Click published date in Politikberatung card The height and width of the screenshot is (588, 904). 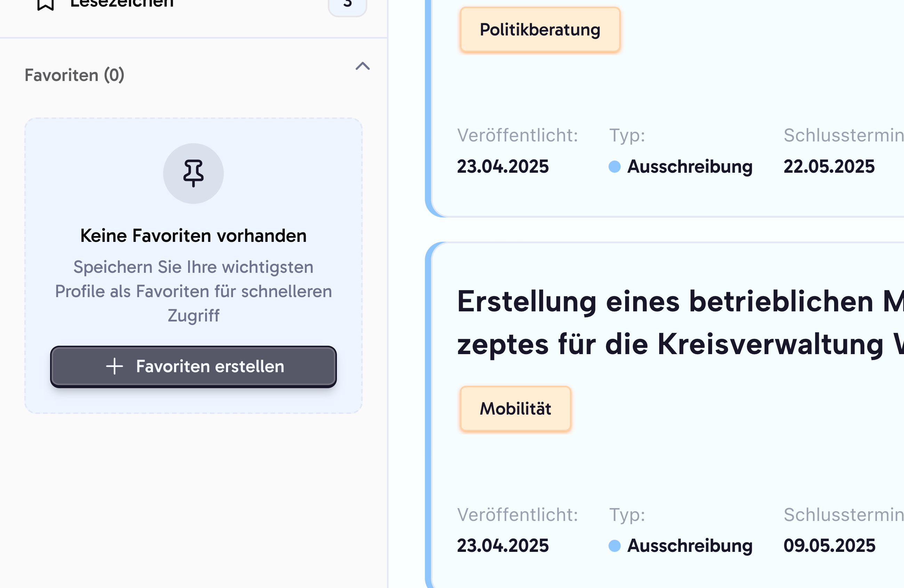(x=503, y=167)
